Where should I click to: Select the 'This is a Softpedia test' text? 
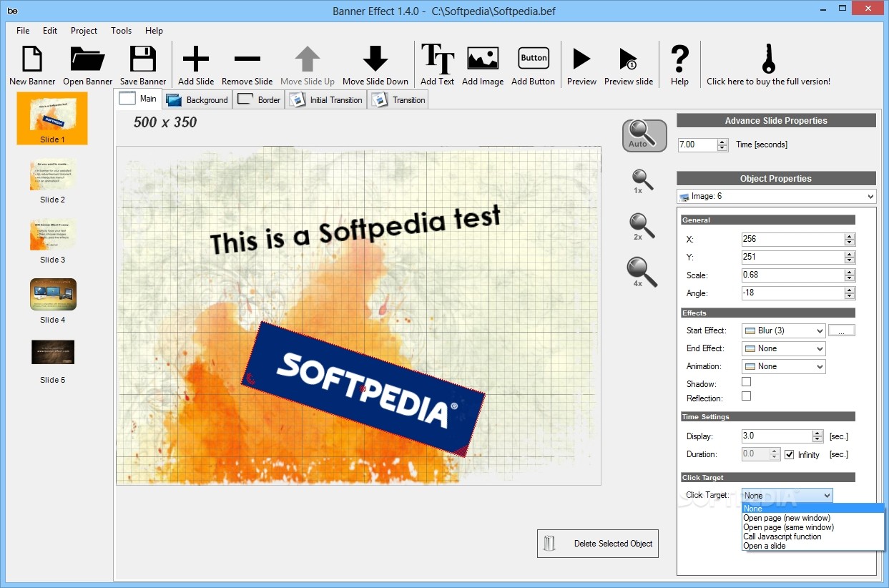click(x=355, y=229)
